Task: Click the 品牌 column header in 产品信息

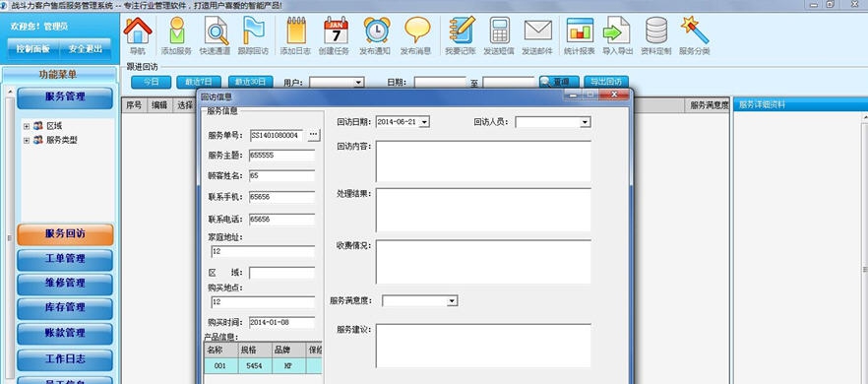Action: click(288, 350)
